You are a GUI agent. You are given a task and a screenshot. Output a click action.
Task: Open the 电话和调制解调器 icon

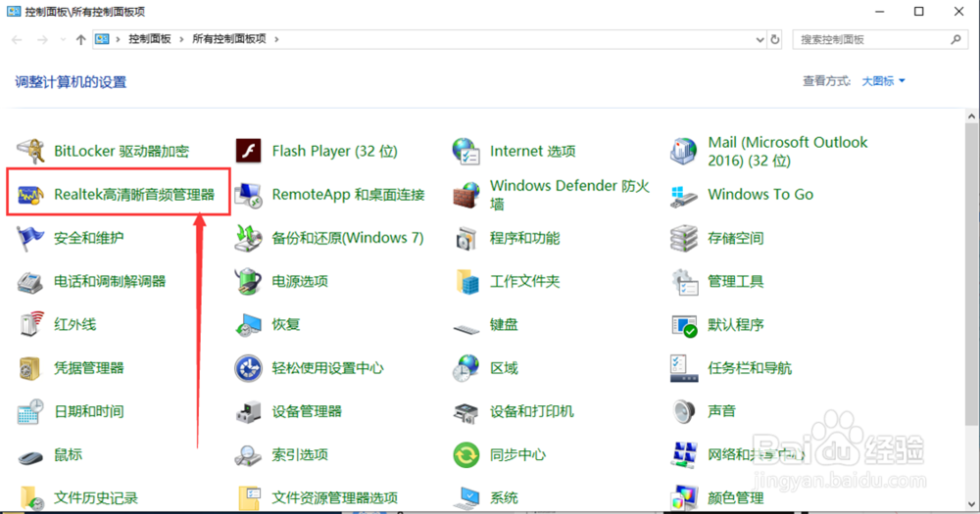(x=30, y=282)
